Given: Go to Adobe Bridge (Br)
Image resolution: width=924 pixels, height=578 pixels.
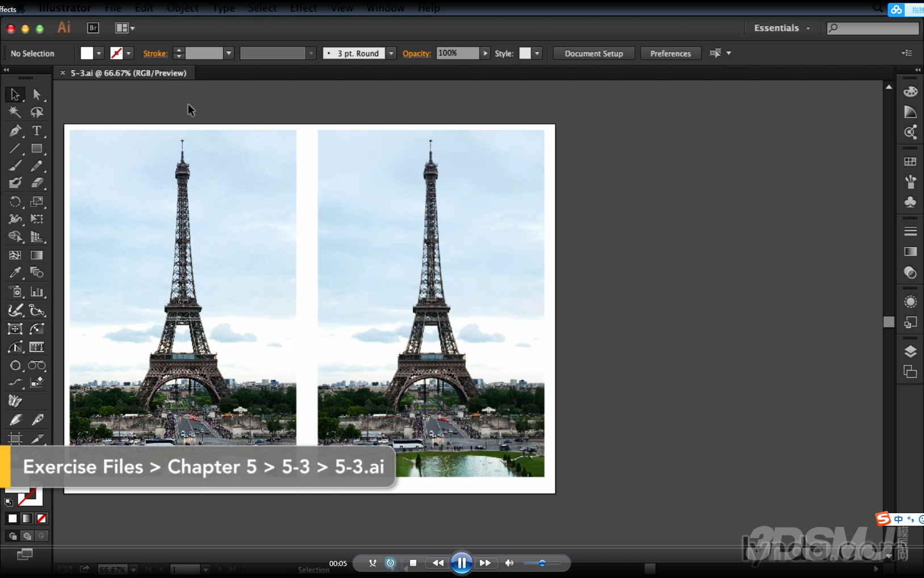Looking at the screenshot, I should pyautogui.click(x=93, y=28).
